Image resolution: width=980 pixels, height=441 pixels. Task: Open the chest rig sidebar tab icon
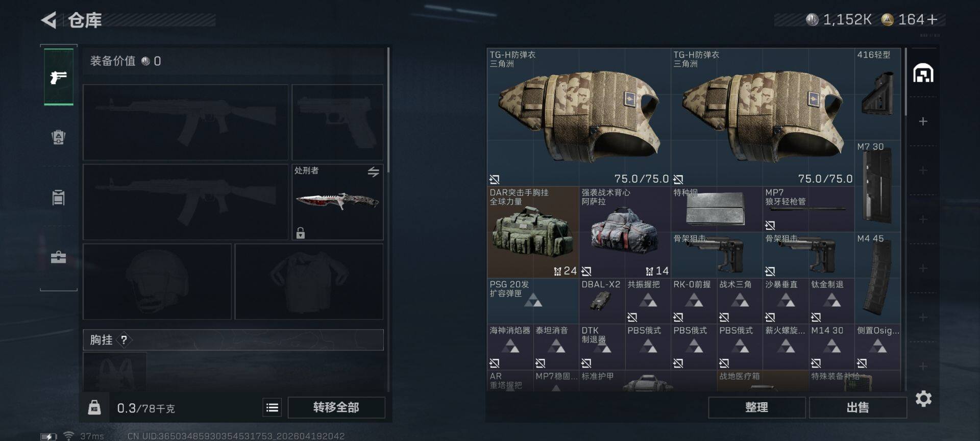tap(59, 197)
